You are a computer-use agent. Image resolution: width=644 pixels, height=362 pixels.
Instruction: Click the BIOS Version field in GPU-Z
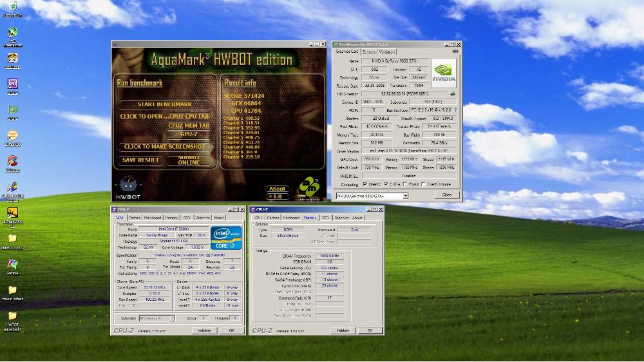tap(404, 93)
